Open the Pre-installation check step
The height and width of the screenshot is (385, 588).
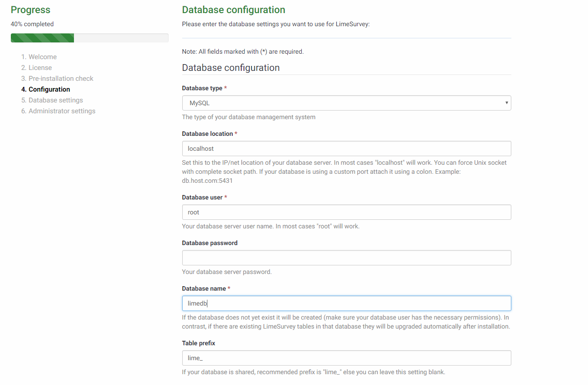point(61,79)
